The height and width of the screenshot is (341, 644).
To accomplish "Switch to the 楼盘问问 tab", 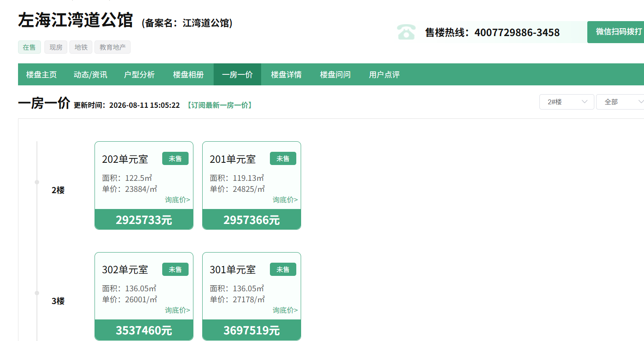I will pos(335,74).
